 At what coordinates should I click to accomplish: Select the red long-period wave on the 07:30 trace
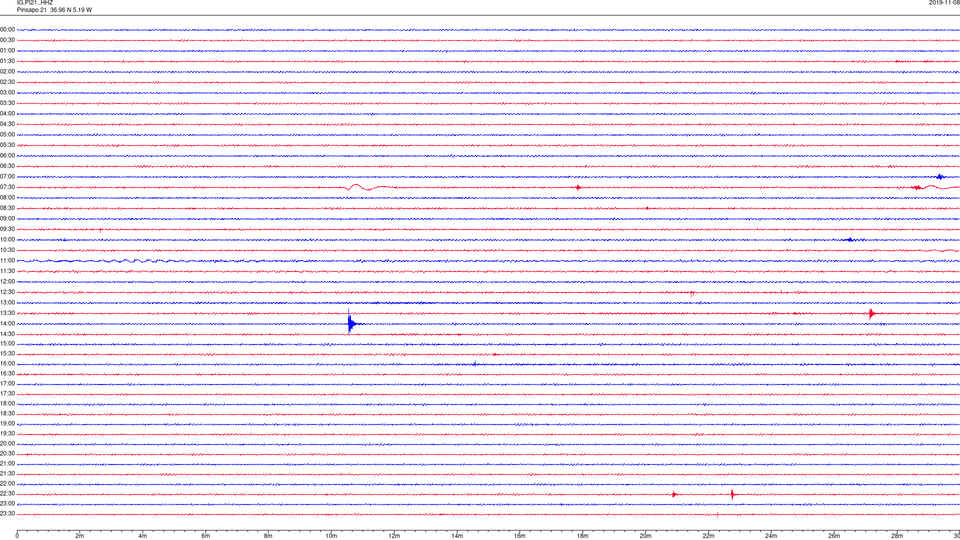coord(367,187)
